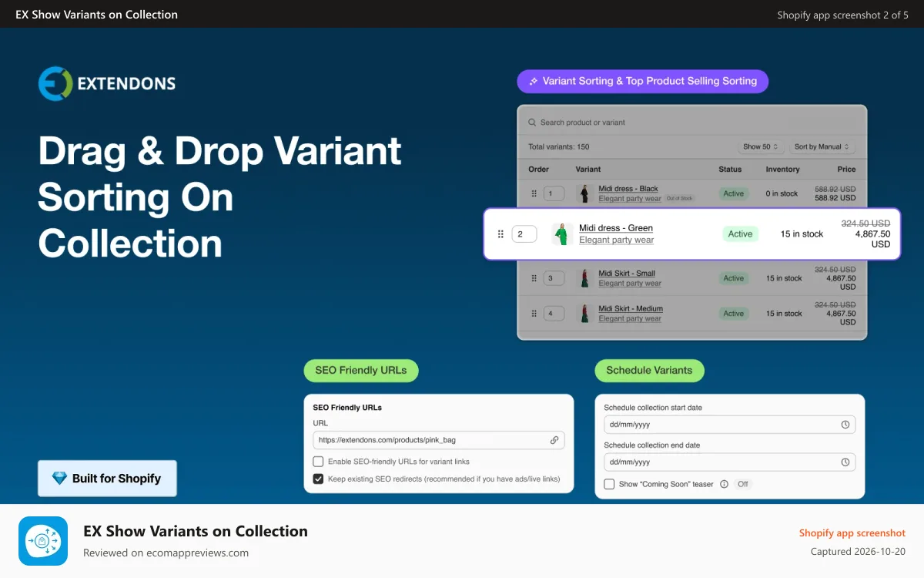This screenshot has width=924, height=578.
Task: Click Active status of Midi Skirt - Medium
Action: click(x=734, y=314)
